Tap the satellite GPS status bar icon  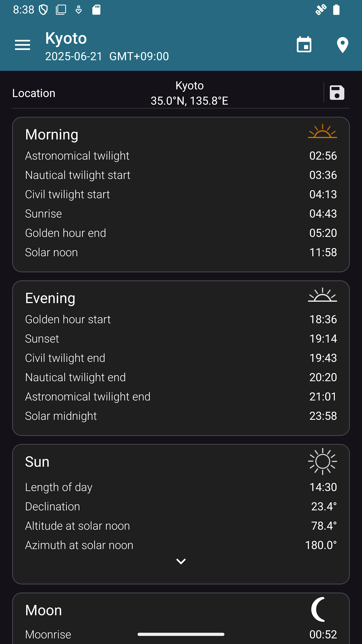(x=321, y=10)
